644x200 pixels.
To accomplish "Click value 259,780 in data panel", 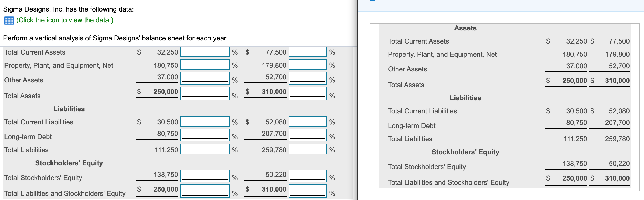I will tap(617, 139).
